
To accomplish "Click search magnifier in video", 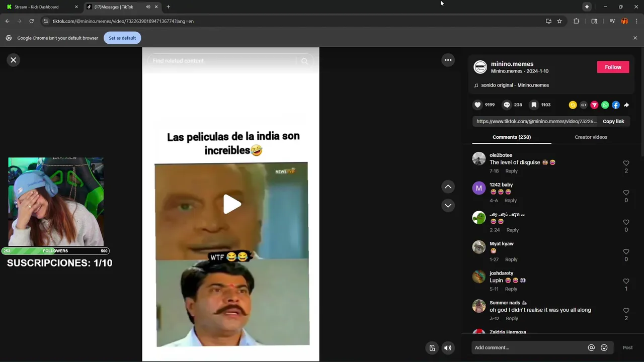I will pos(304,61).
